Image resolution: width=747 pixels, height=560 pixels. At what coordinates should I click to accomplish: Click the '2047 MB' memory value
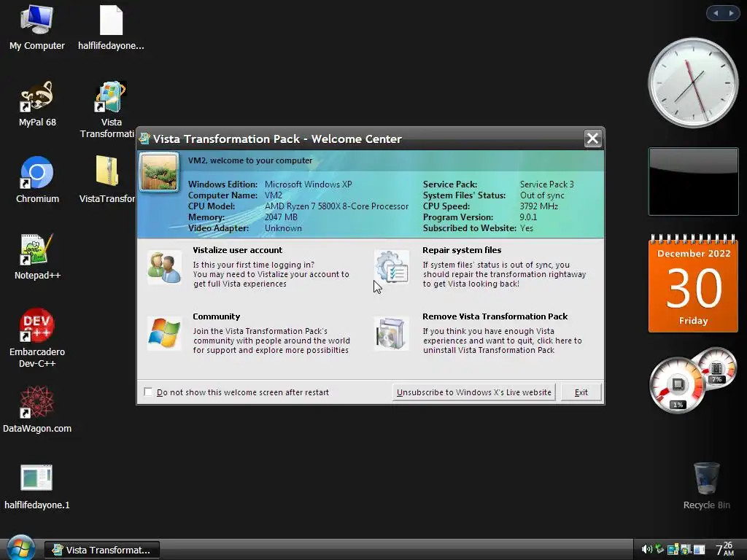click(281, 217)
